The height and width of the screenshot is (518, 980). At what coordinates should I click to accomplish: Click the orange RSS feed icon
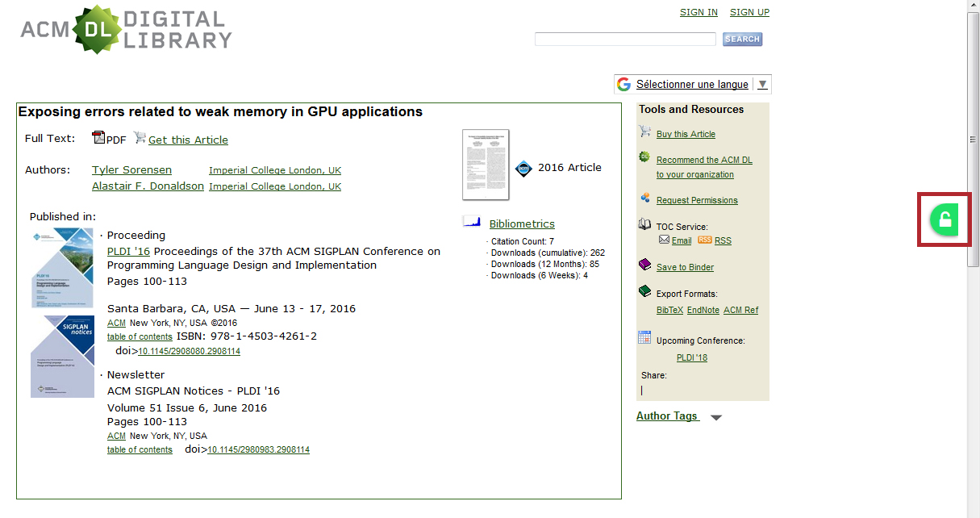click(x=705, y=240)
